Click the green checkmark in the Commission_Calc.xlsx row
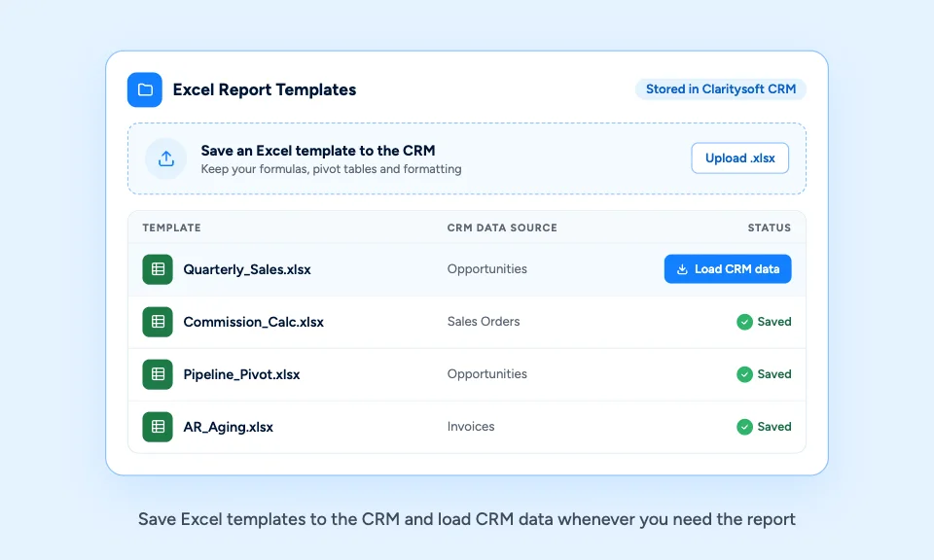934x560 pixels. pyautogui.click(x=744, y=322)
